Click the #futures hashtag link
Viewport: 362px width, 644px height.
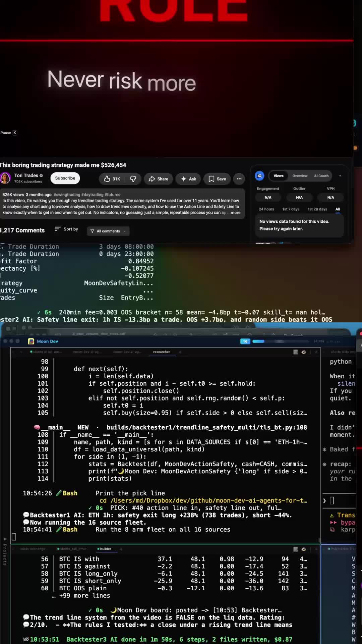click(112, 195)
